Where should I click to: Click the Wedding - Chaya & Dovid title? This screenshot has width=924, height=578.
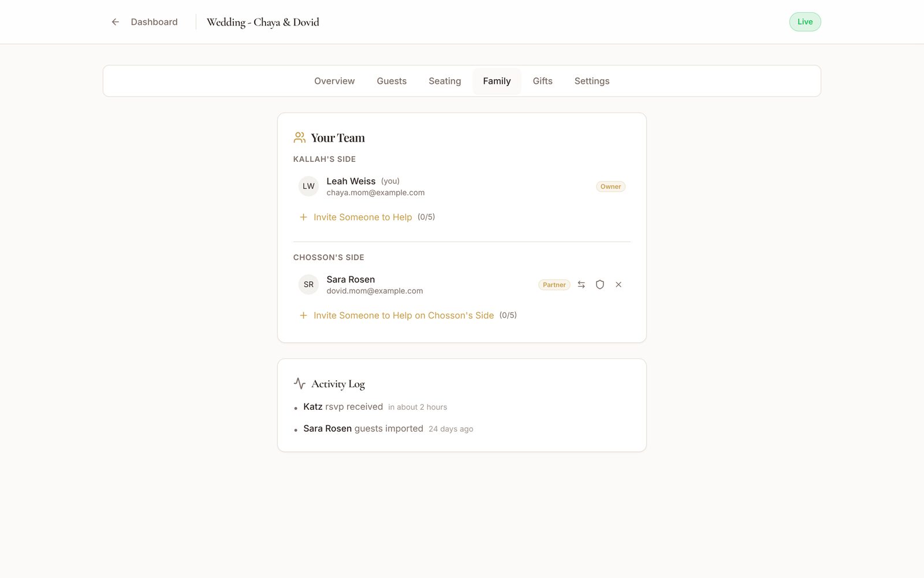(x=263, y=22)
